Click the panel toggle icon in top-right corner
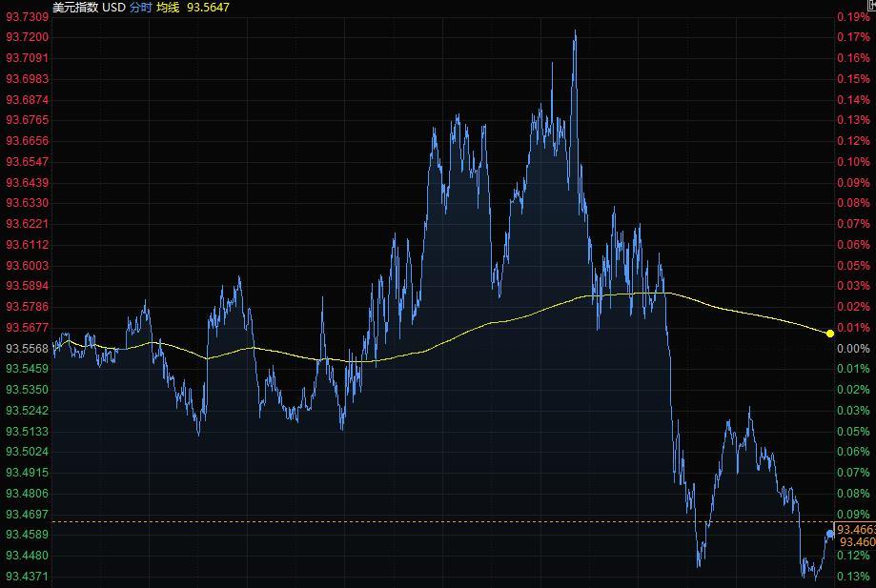 (871, 6)
